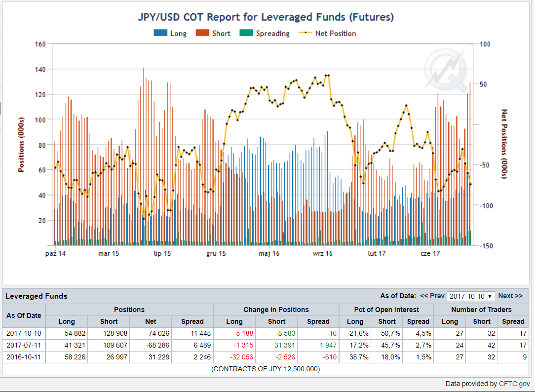Click the maj 16 x-axis label
This screenshot has width=535, height=392.
pyautogui.click(x=269, y=253)
